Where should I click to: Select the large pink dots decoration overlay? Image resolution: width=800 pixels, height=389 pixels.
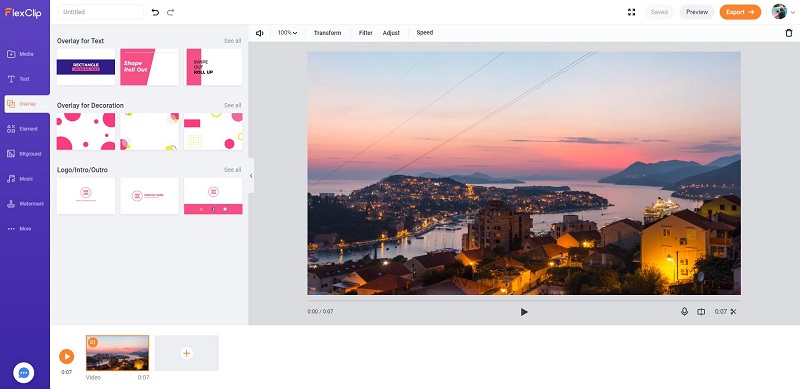86,131
